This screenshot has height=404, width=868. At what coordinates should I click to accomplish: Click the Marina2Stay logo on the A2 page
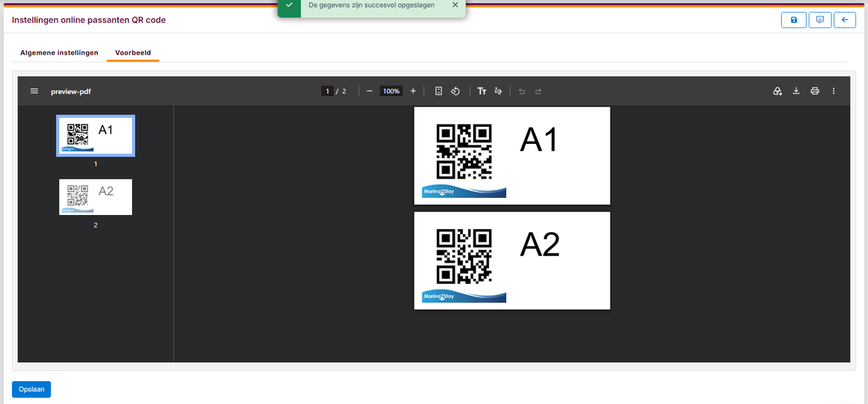[464, 296]
